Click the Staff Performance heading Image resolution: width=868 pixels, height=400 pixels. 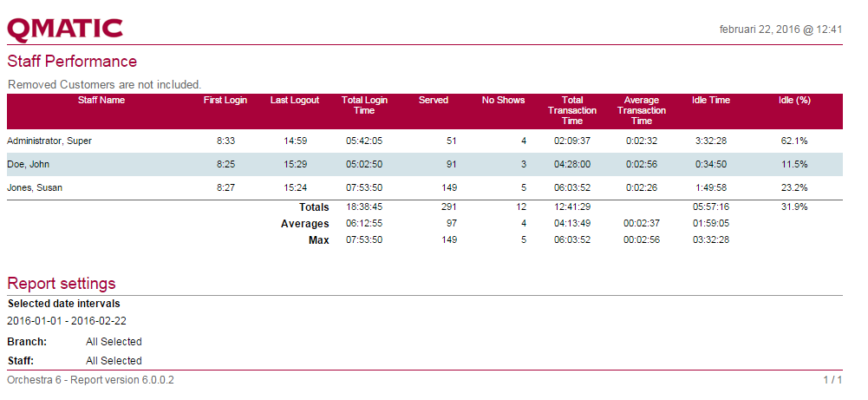tap(72, 62)
